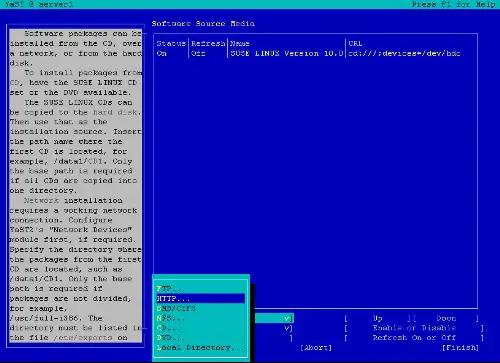Screen dimensions: 500x363
Task: Choose HTTP... in the popup menu
Action: 201,298
